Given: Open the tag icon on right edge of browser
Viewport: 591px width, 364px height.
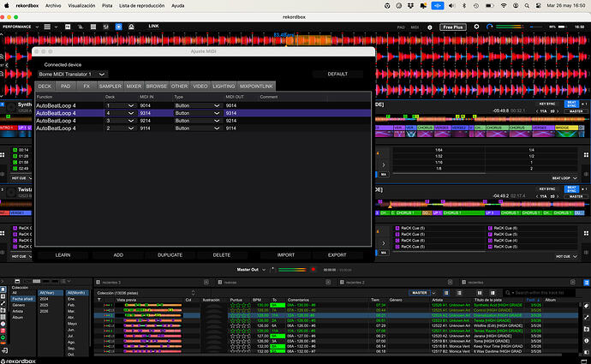Looking at the screenshot, I should point(586,306).
